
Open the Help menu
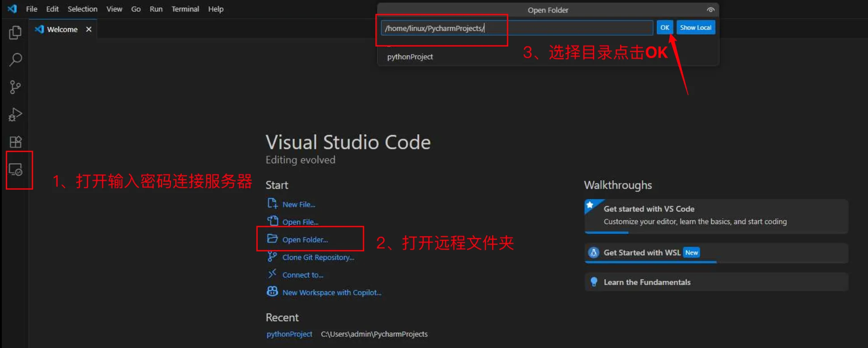pos(216,9)
